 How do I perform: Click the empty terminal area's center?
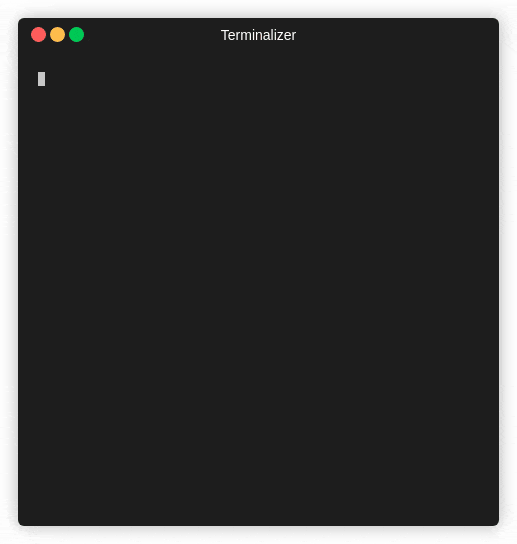(258, 288)
